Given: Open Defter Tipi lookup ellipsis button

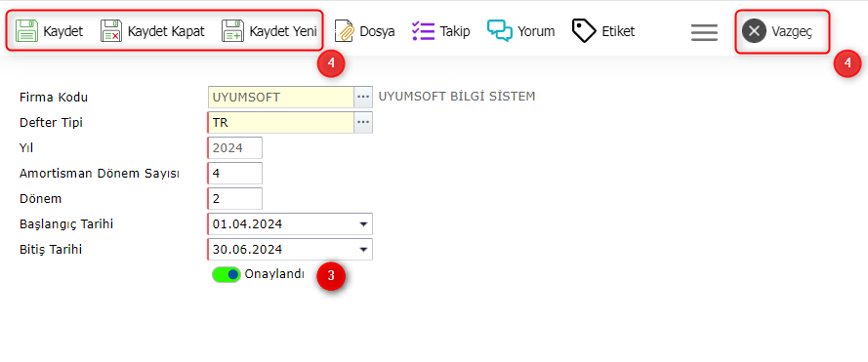Looking at the screenshot, I should 363,122.
